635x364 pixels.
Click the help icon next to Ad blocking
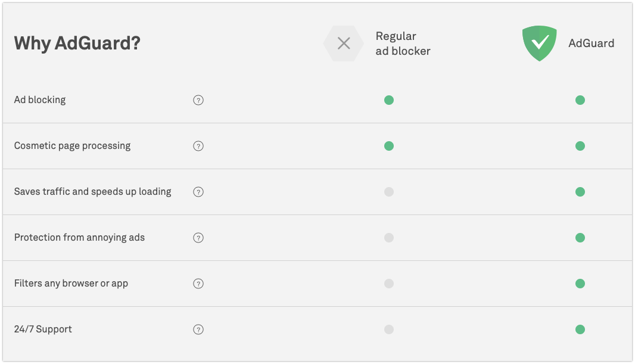(x=198, y=100)
